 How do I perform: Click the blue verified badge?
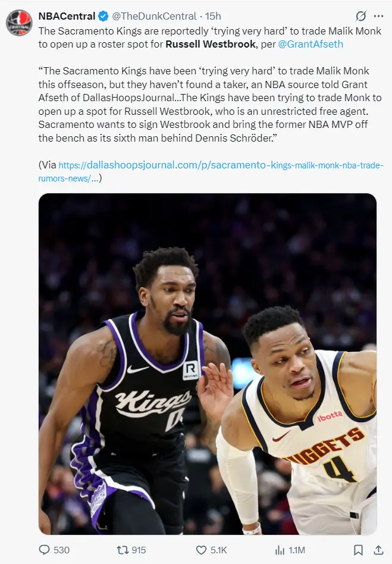104,16
